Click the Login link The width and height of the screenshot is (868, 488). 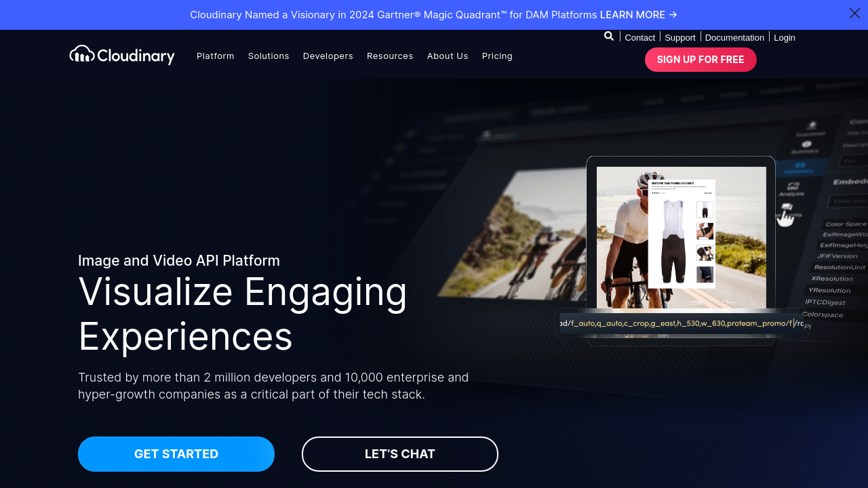point(785,37)
